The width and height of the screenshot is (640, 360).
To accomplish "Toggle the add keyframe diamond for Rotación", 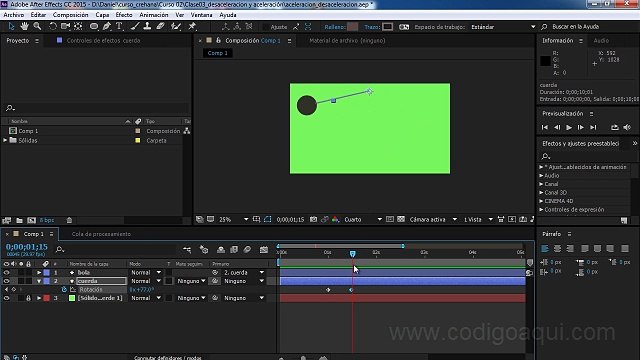I will coord(13,289).
